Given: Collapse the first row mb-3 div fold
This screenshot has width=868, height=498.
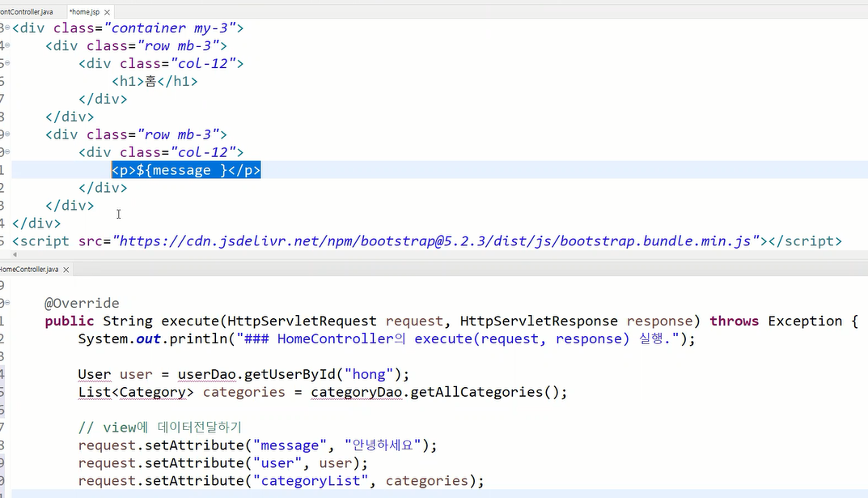Looking at the screenshot, I should [x=7, y=45].
